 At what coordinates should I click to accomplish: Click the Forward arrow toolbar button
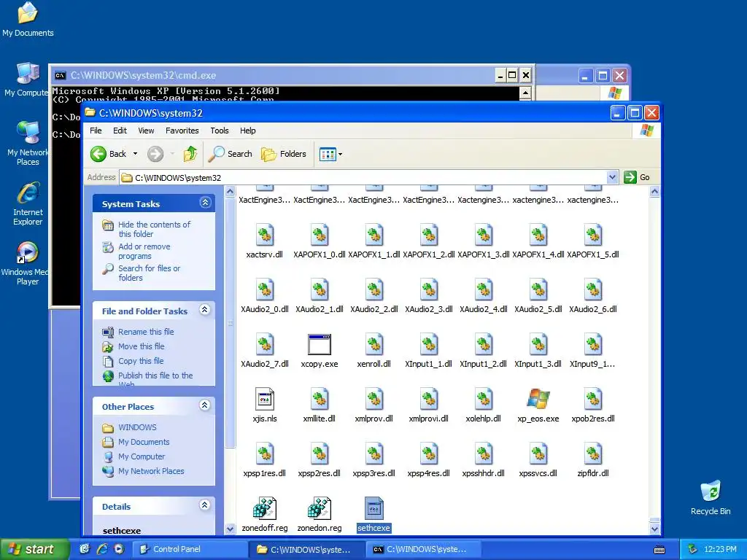click(x=155, y=154)
